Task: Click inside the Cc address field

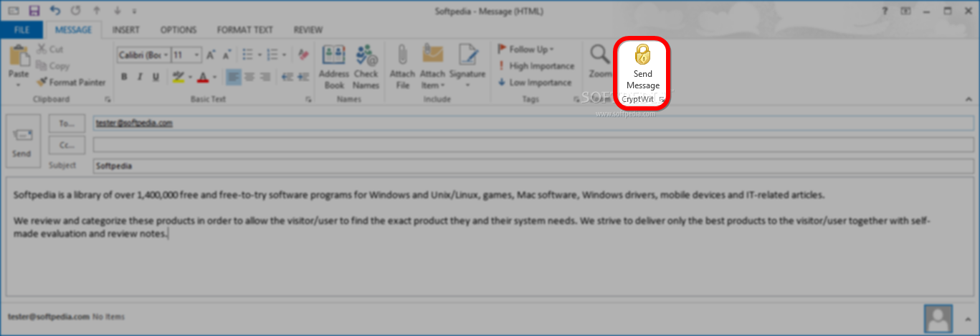Action: pyautogui.click(x=533, y=145)
